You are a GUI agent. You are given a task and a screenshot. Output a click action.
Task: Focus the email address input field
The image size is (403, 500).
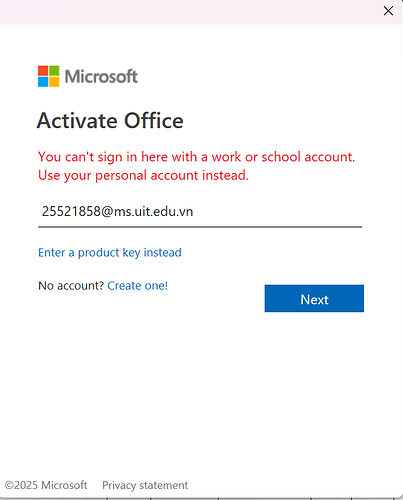click(x=200, y=212)
